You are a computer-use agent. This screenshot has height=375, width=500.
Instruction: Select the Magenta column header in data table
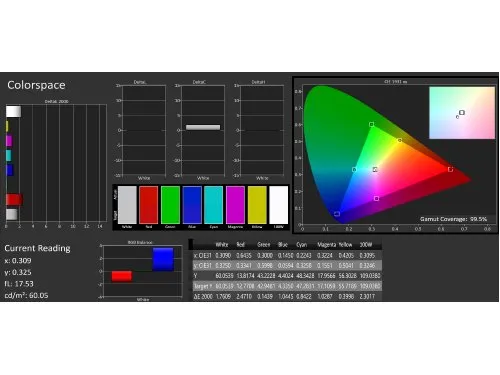tap(327, 245)
